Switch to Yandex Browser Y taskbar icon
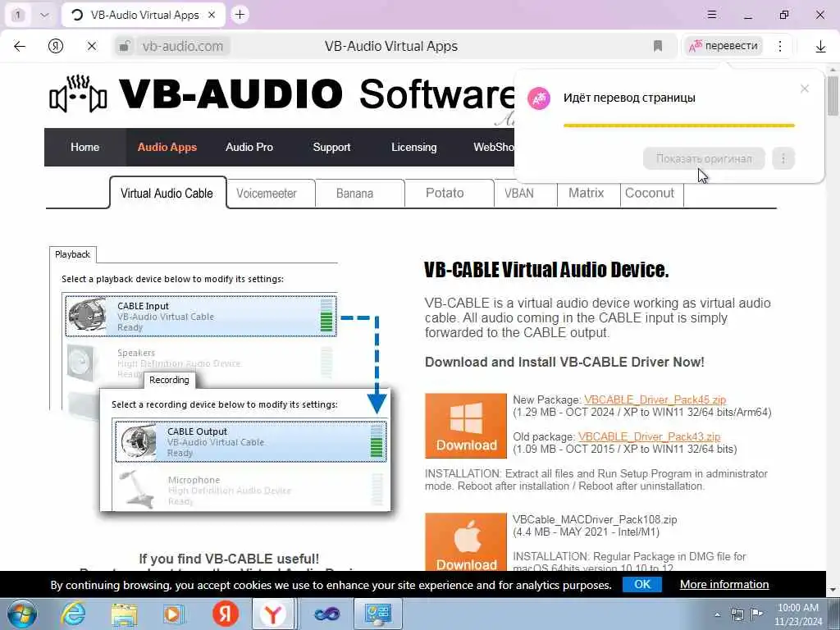Image resolution: width=840 pixels, height=630 pixels. (x=273, y=614)
